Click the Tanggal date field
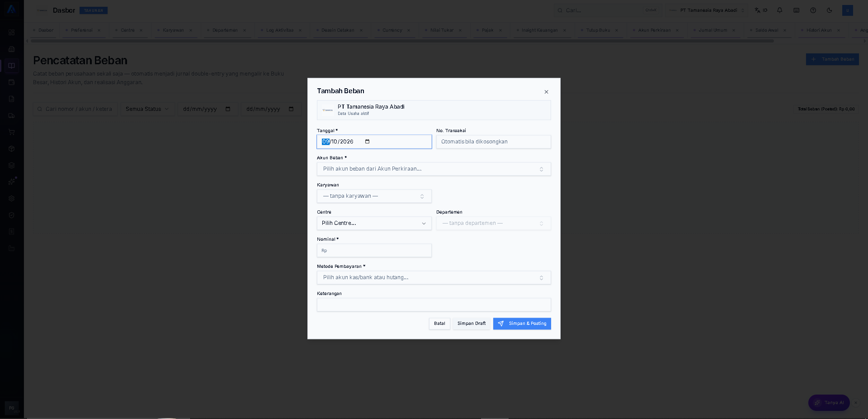Image resolution: width=868 pixels, height=419 pixels. point(374,142)
